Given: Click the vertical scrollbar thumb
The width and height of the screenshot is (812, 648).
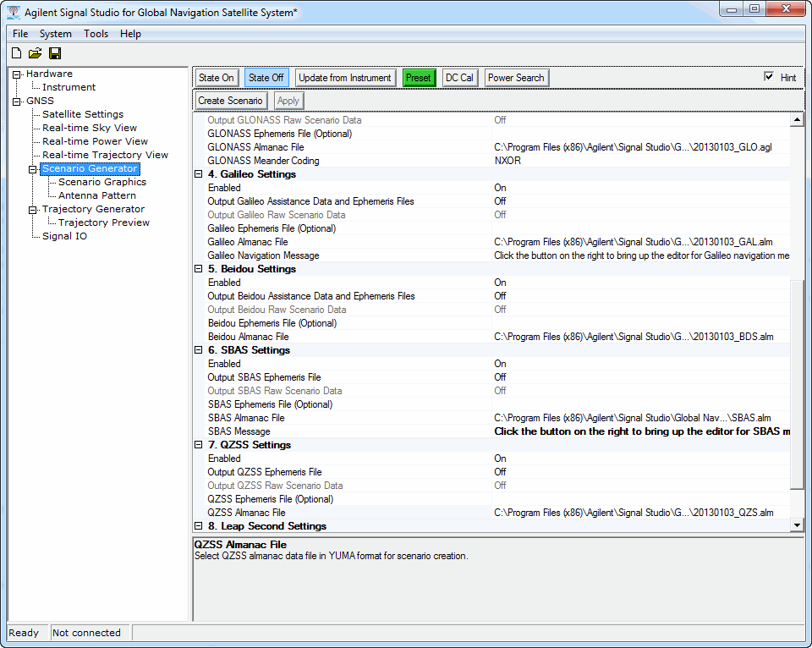Looking at the screenshot, I should tap(797, 384).
